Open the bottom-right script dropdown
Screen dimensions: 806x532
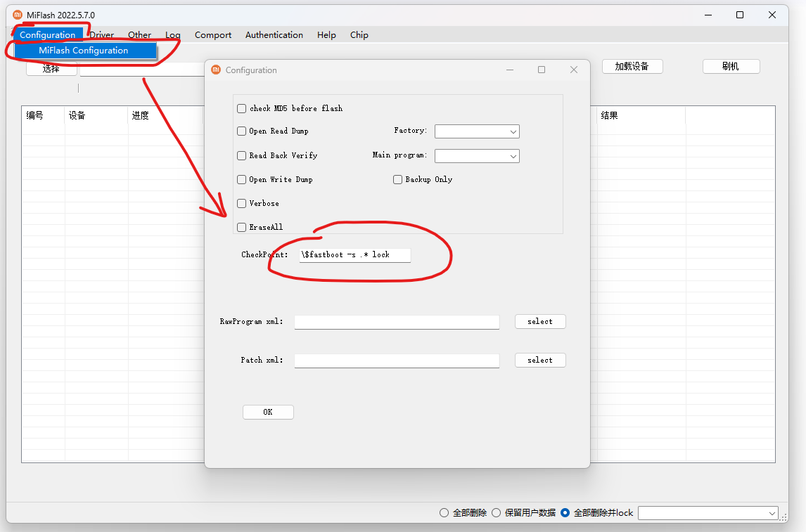click(708, 513)
